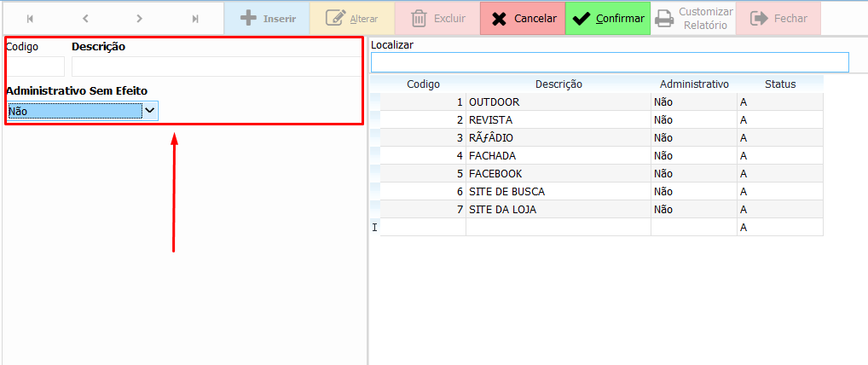868x365 pixels.
Task: Go to first record navigation arrow
Action: click(31, 18)
